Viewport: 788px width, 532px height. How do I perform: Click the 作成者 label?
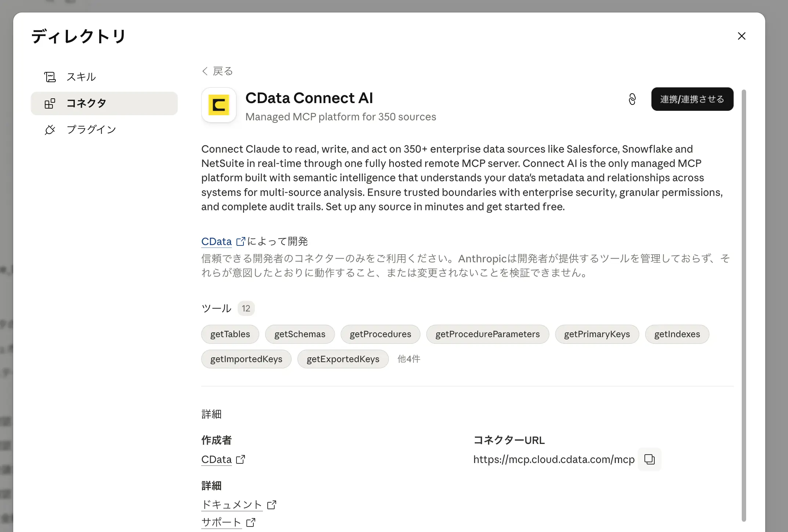216,440
